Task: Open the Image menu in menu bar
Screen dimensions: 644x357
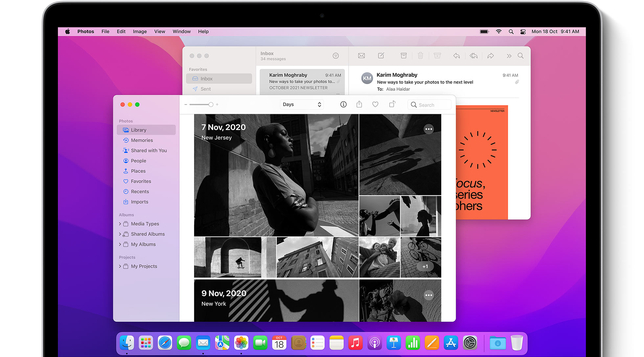Action: coord(140,31)
